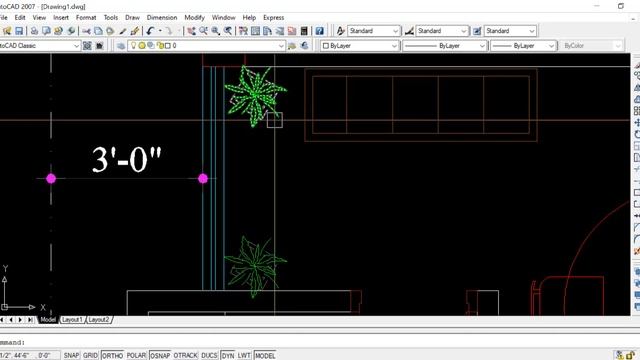This screenshot has width=640, height=360.
Task: Click the Paste icon
Action: pyautogui.click(x=110, y=31)
